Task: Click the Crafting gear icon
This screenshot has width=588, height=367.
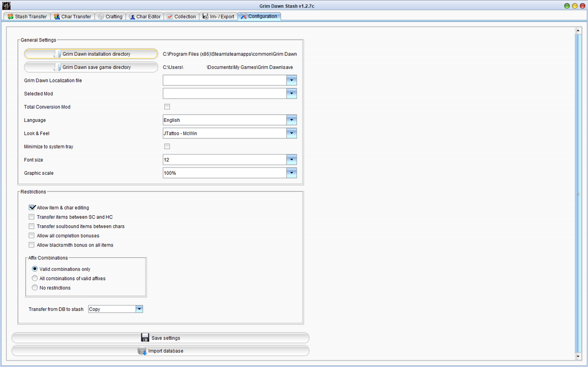Action: (x=101, y=16)
